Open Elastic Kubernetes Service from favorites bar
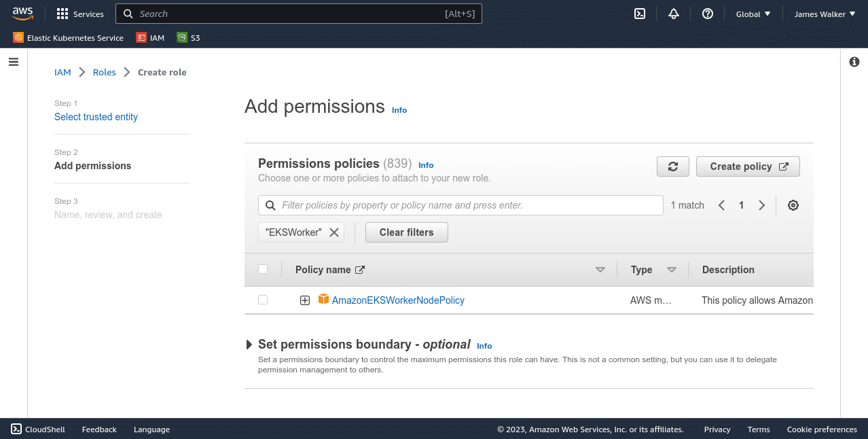Image resolution: width=868 pixels, height=439 pixels. click(x=67, y=37)
